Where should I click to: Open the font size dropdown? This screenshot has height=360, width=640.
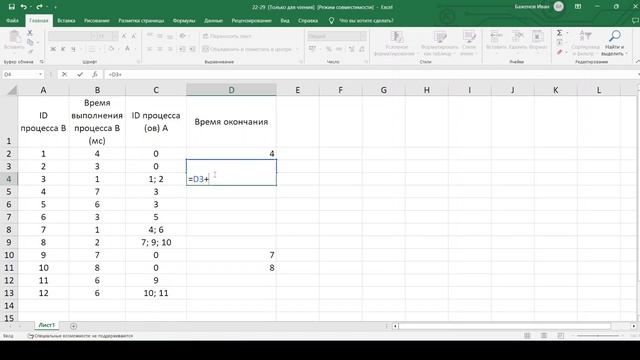[x=115, y=36]
